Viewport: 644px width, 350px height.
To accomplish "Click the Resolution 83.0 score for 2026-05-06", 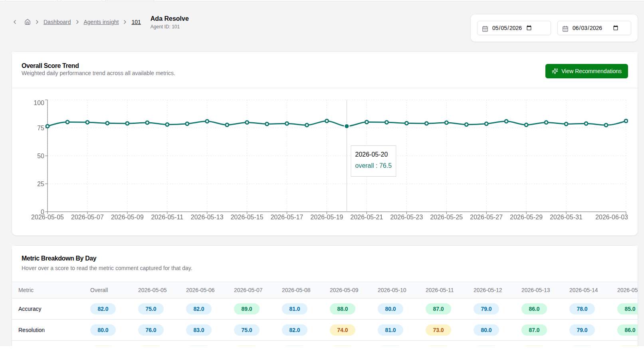I will [x=199, y=330].
